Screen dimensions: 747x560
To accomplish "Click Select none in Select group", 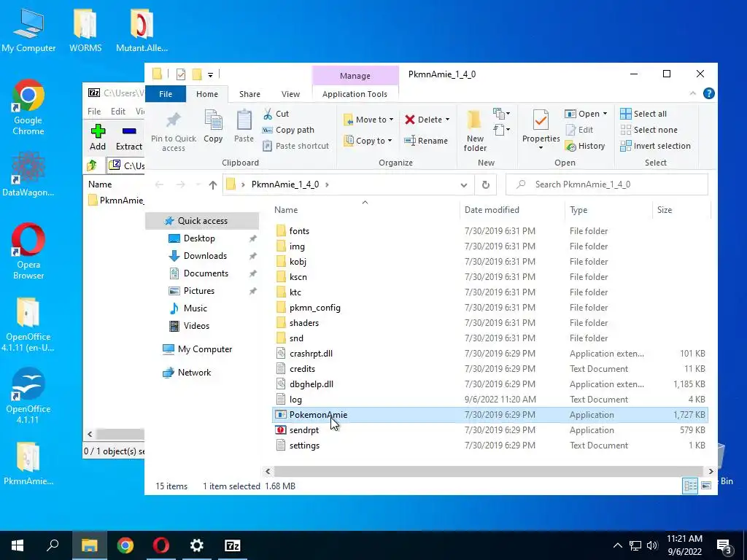I will pos(649,130).
